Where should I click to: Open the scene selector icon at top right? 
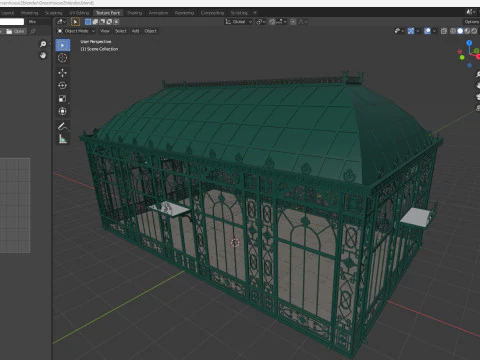point(470,12)
